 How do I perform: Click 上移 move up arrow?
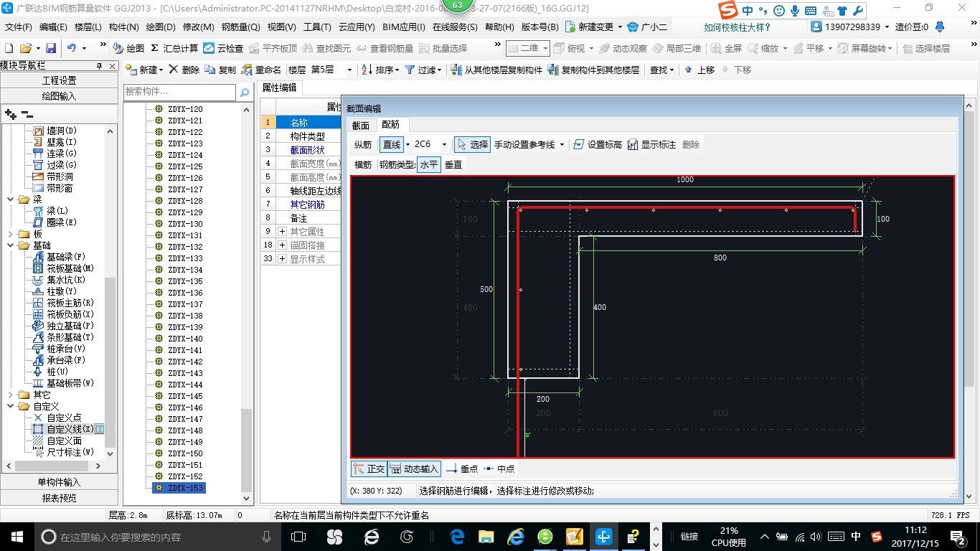[x=699, y=70]
